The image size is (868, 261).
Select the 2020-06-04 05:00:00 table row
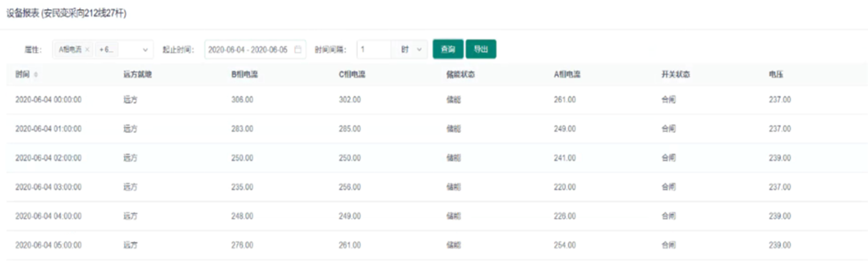[x=48, y=245]
